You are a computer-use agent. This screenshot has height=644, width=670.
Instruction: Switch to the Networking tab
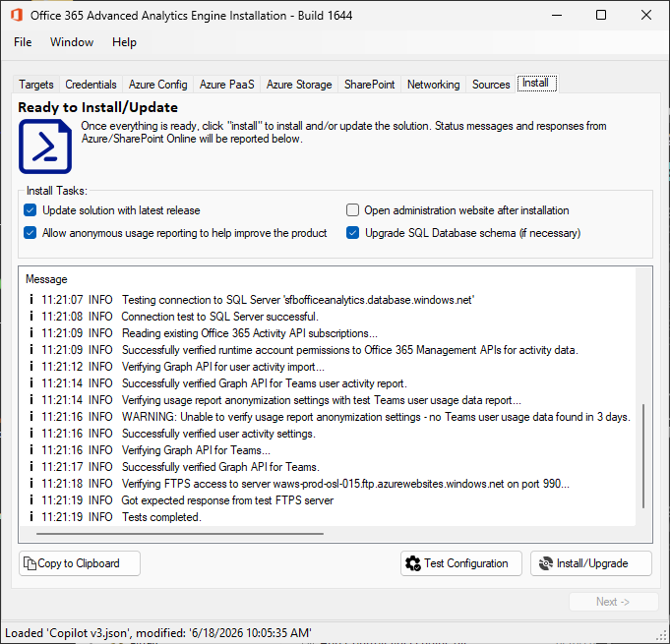click(434, 85)
